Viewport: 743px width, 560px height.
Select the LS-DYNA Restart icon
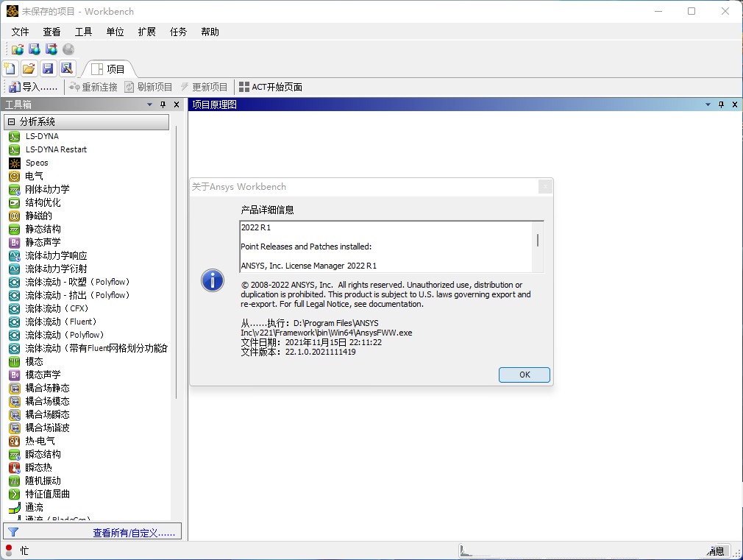pyautogui.click(x=14, y=150)
